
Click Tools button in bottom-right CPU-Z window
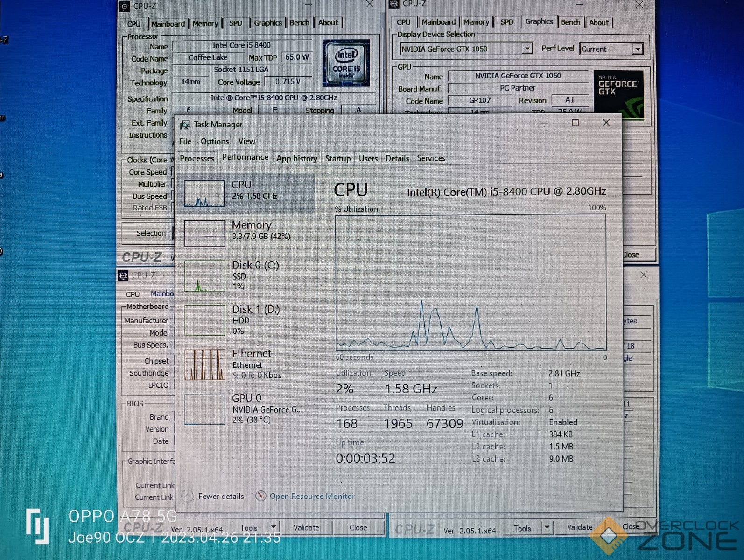tap(522, 528)
